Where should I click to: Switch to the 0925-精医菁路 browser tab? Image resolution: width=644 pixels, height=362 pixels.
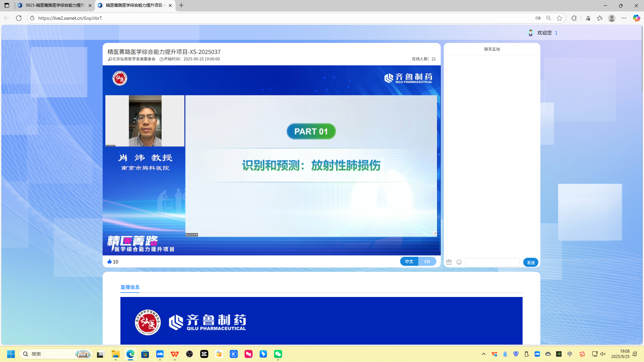54,5
